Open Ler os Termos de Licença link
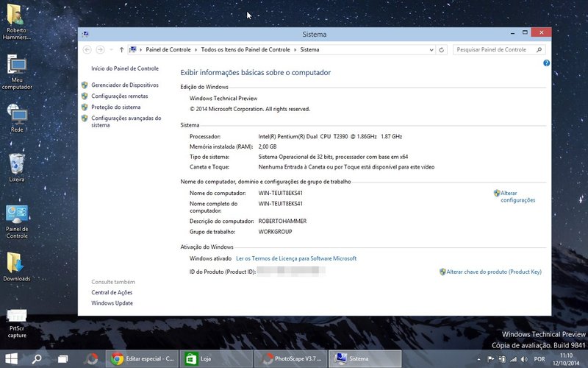The height and width of the screenshot is (368, 588). [296, 258]
